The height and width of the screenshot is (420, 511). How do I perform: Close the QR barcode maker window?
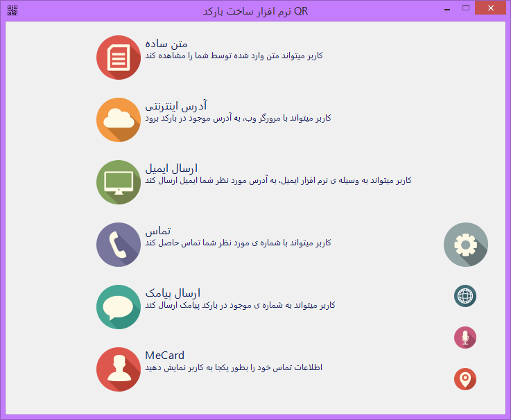(x=491, y=8)
